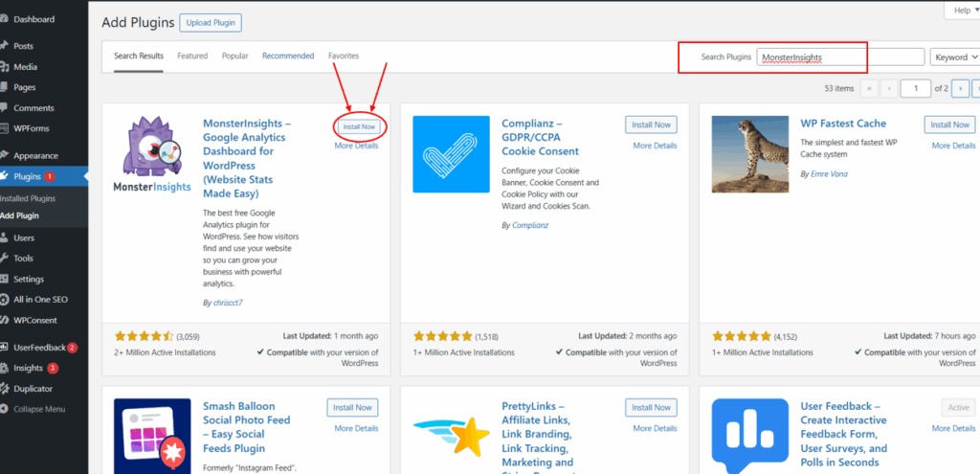
Task: Click the Search Plugins input field
Action: pos(840,56)
